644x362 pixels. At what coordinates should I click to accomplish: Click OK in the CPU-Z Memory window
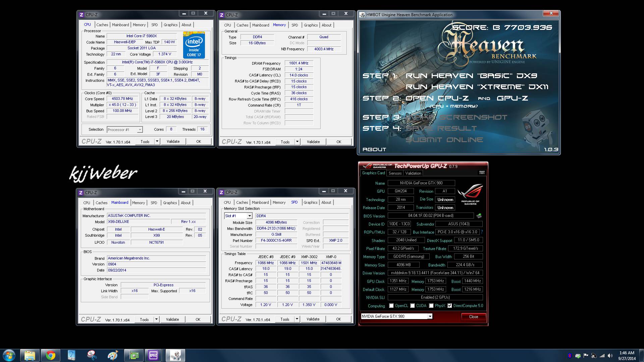click(339, 142)
